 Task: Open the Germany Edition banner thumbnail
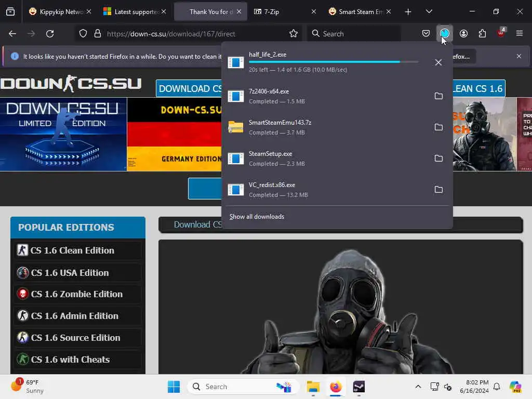click(x=175, y=135)
